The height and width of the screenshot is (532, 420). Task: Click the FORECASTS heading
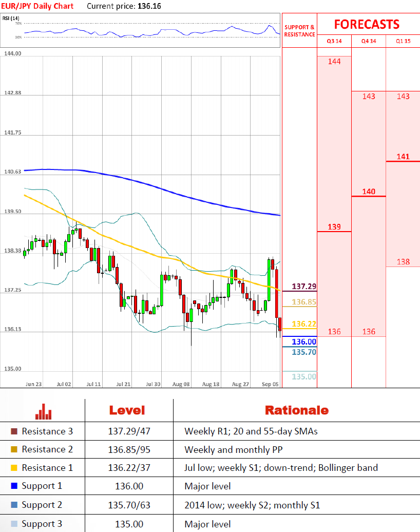coord(367,25)
